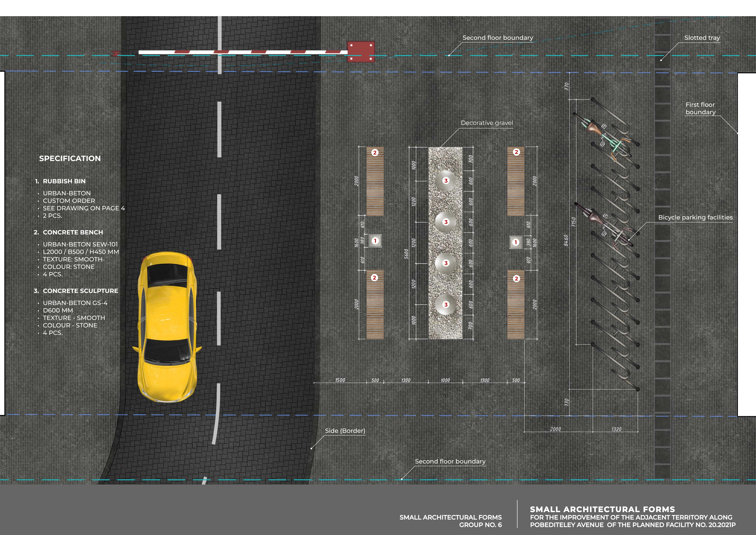
Task: Click the First floor boundary label
Action: pyautogui.click(x=700, y=108)
